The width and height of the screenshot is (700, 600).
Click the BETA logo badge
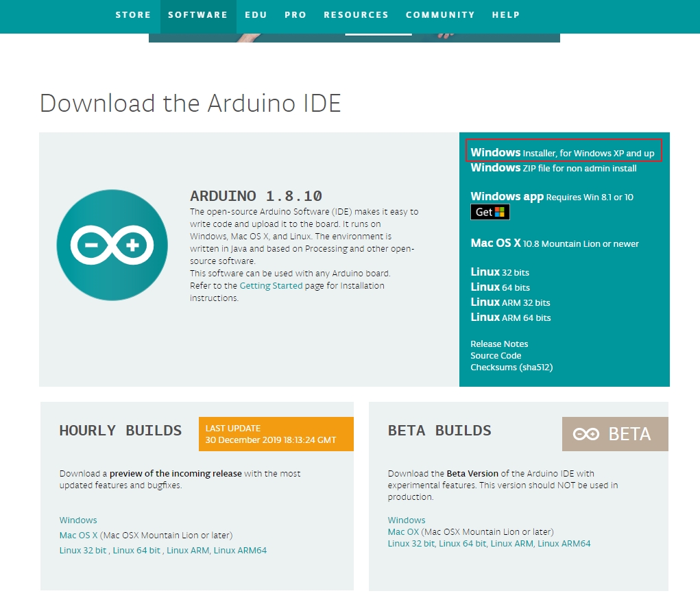[615, 434]
